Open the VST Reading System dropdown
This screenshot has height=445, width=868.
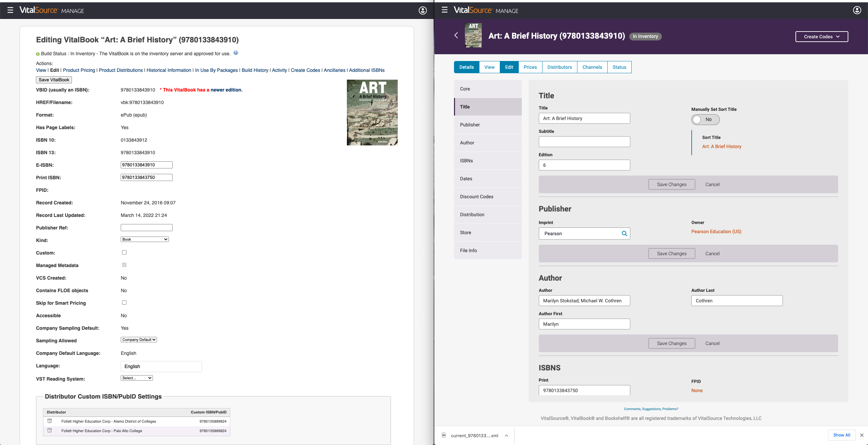[x=137, y=378]
